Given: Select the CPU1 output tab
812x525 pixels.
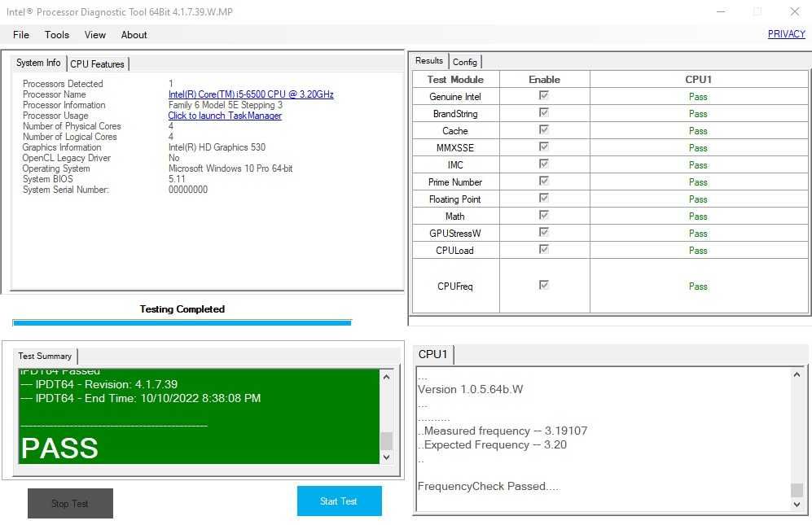Looking at the screenshot, I should pos(433,354).
